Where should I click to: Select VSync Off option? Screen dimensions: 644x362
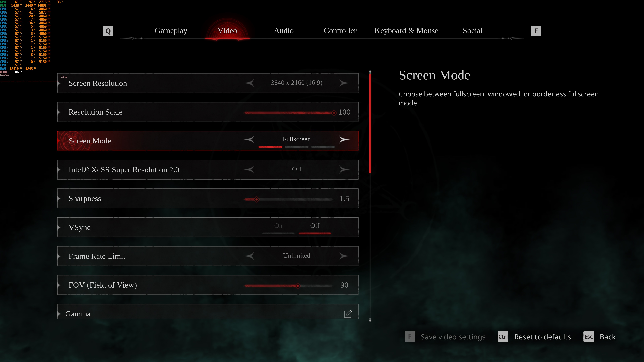315,226
